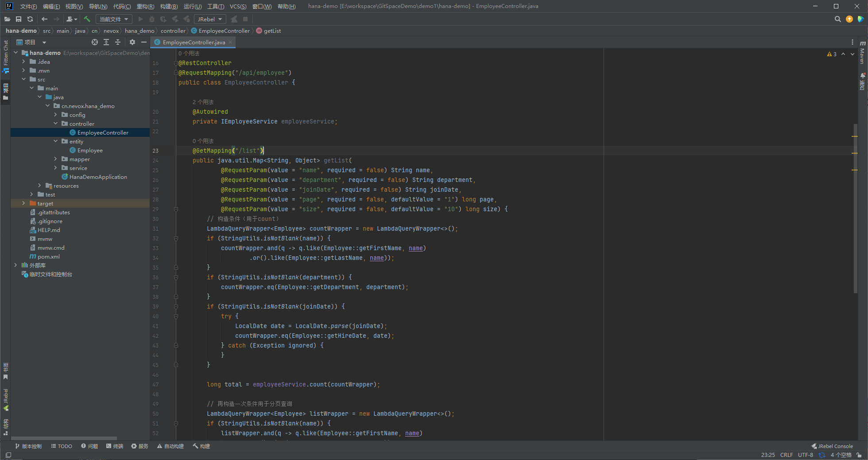Image resolution: width=868 pixels, height=460 pixels.
Task: Build project with green hammer icon
Action: 87,19
